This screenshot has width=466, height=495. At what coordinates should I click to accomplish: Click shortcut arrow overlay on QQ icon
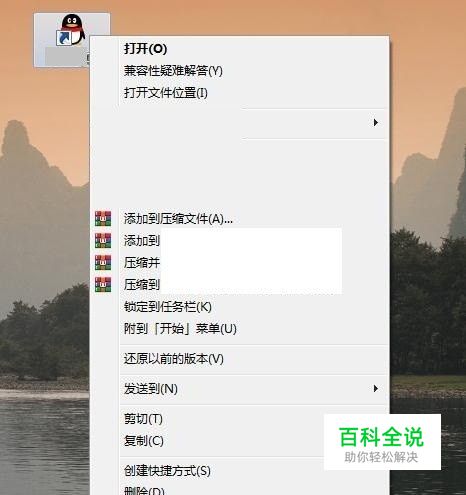click(64, 38)
